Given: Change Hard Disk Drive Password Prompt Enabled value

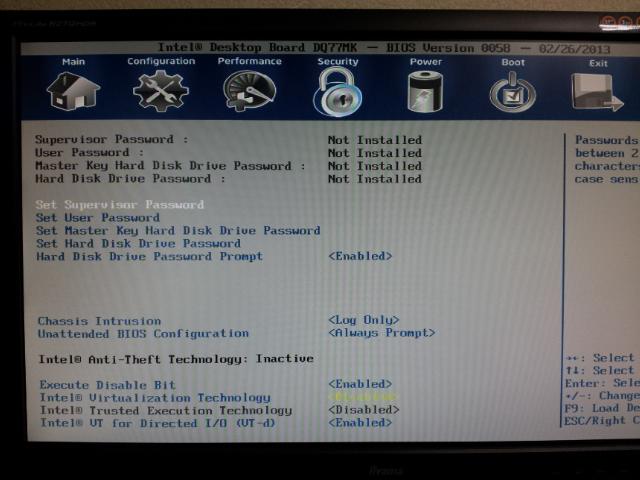Looking at the screenshot, I should point(360,256).
